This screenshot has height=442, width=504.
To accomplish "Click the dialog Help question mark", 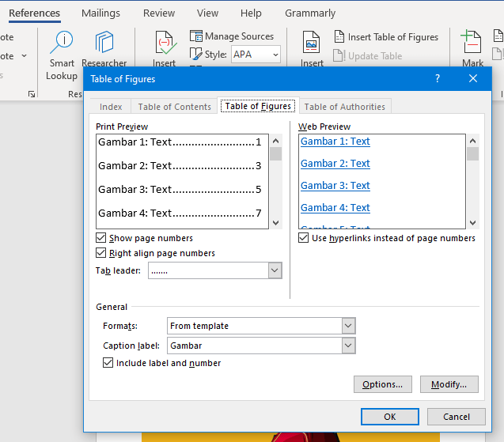I will [x=438, y=78].
